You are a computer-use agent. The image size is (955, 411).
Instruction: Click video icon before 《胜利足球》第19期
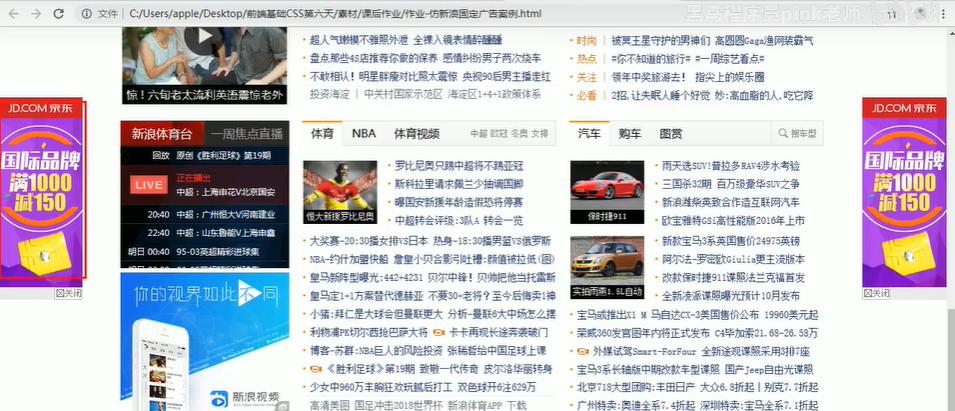[x=316, y=370]
